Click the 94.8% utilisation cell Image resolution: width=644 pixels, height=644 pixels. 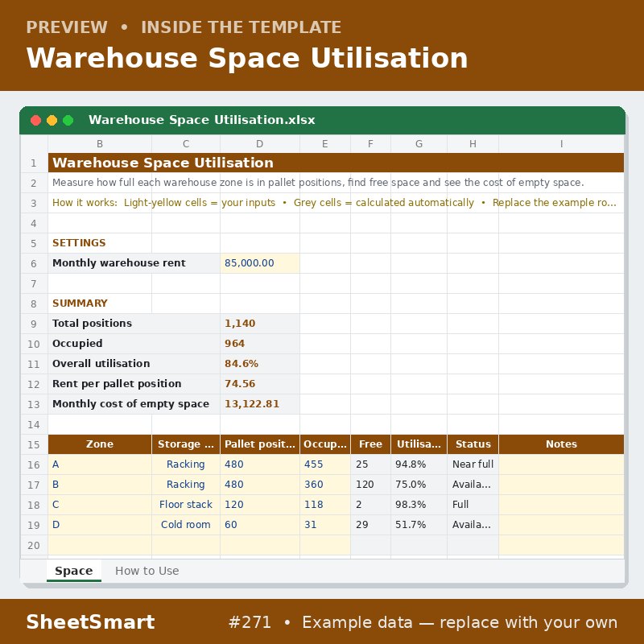tap(419, 464)
